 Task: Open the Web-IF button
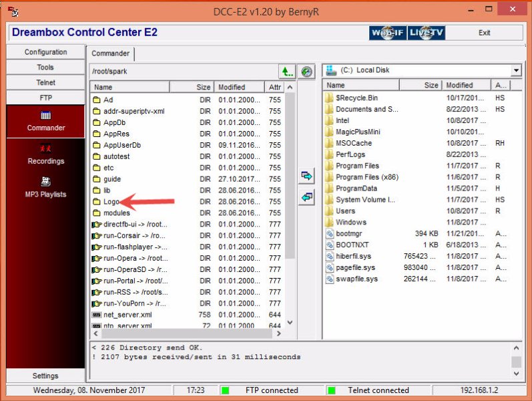387,33
